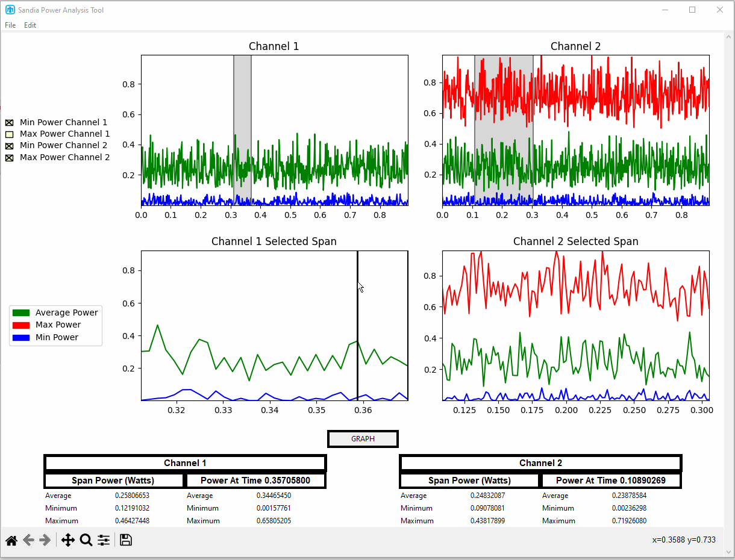Screen dimensions: 735x560
Task: Click the value 0.43817899
Action: pos(487,521)
